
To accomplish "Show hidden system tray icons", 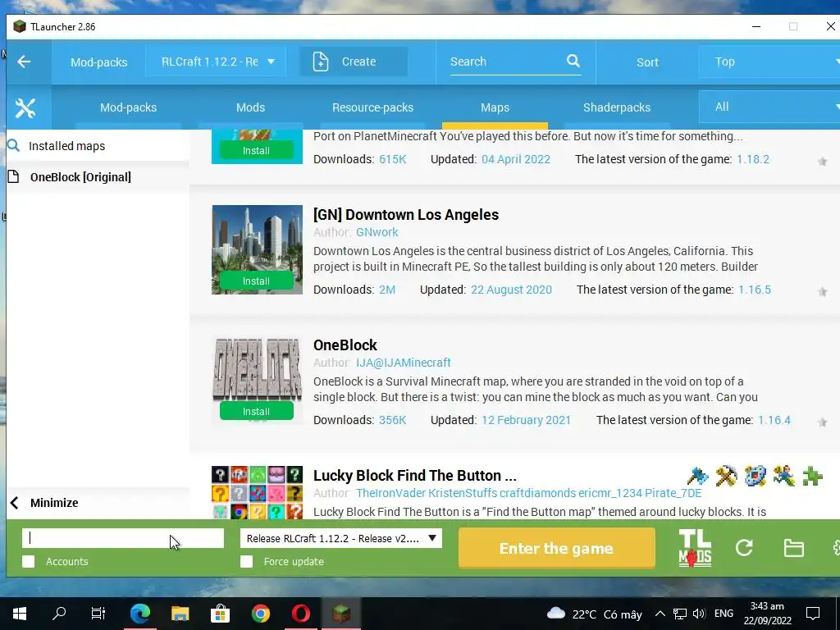I will point(660,614).
